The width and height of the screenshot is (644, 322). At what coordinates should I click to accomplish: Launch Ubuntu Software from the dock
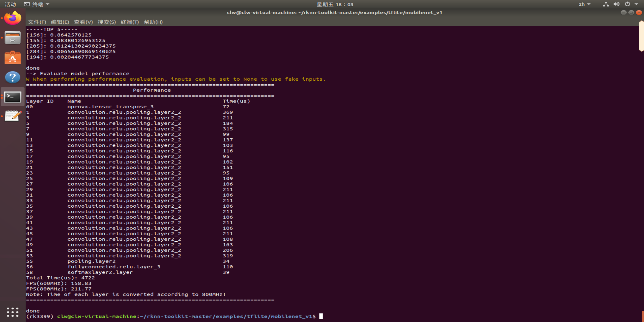pyautogui.click(x=13, y=57)
